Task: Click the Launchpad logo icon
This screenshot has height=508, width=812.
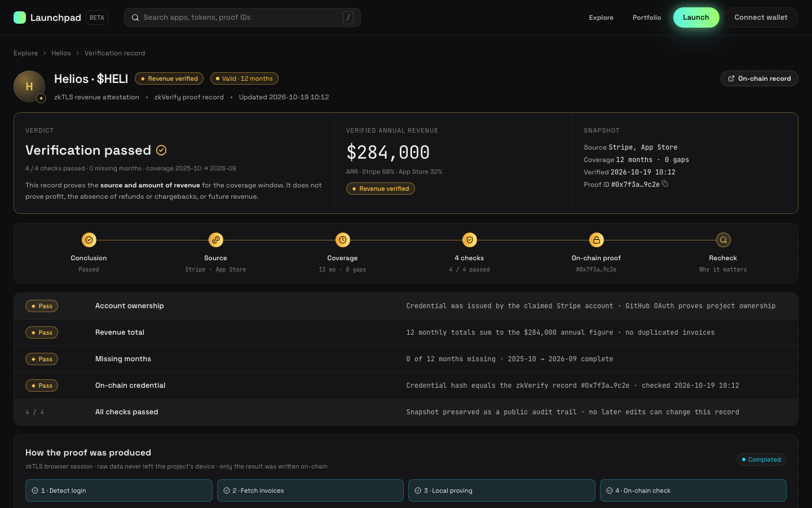Action: 20,17
